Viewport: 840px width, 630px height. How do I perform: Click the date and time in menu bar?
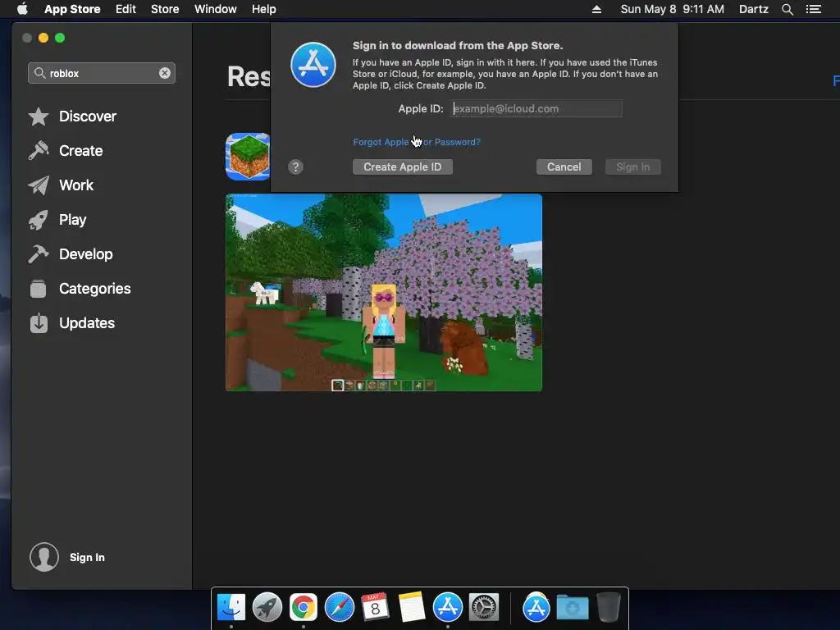[673, 9]
